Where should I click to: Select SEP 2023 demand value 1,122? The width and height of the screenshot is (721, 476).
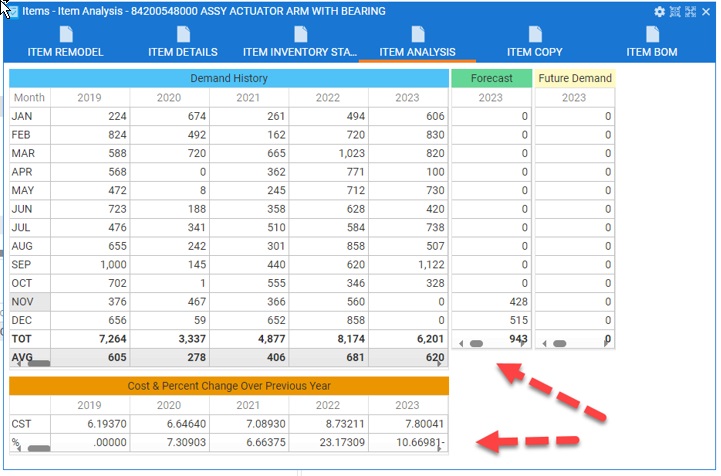(409, 264)
